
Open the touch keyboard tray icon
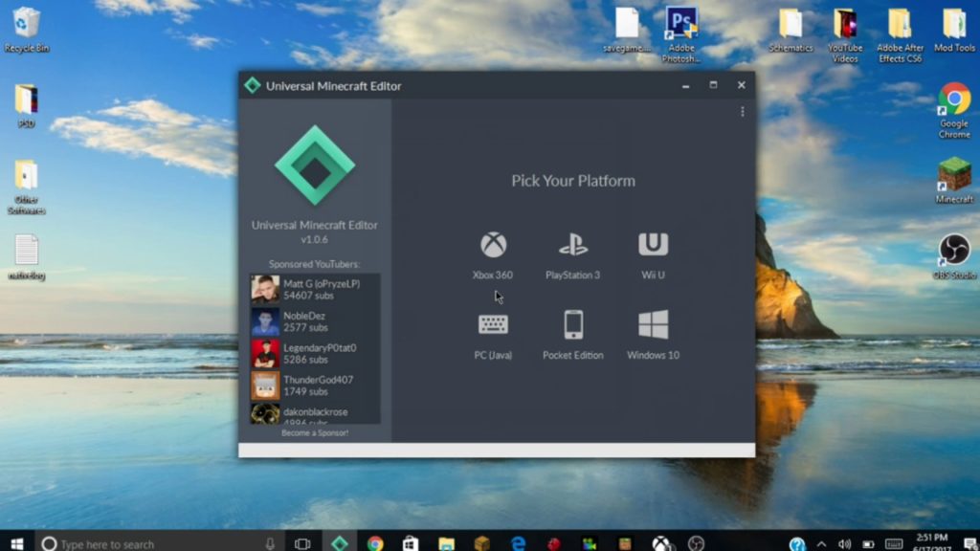(894, 544)
